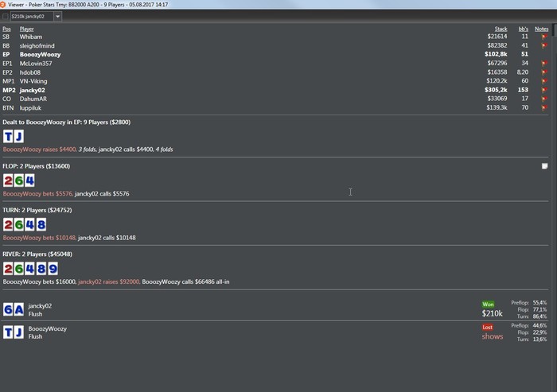Click the Notes column header

(x=541, y=29)
